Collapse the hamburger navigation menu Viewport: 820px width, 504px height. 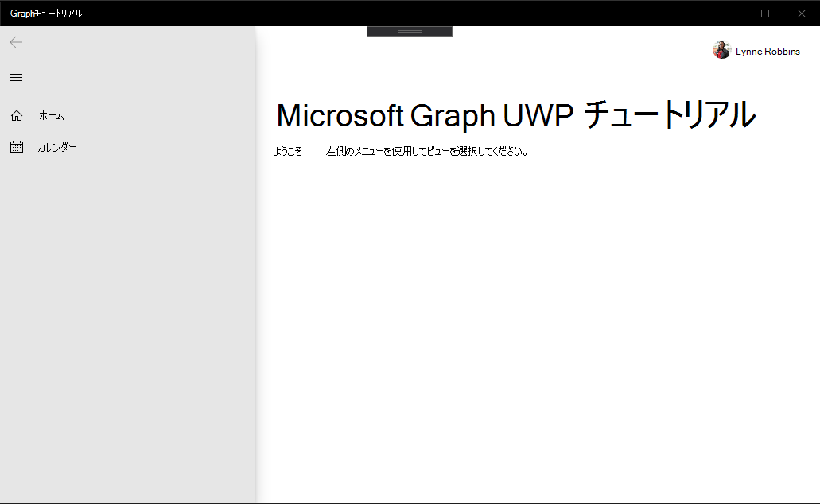click(16, 77)
